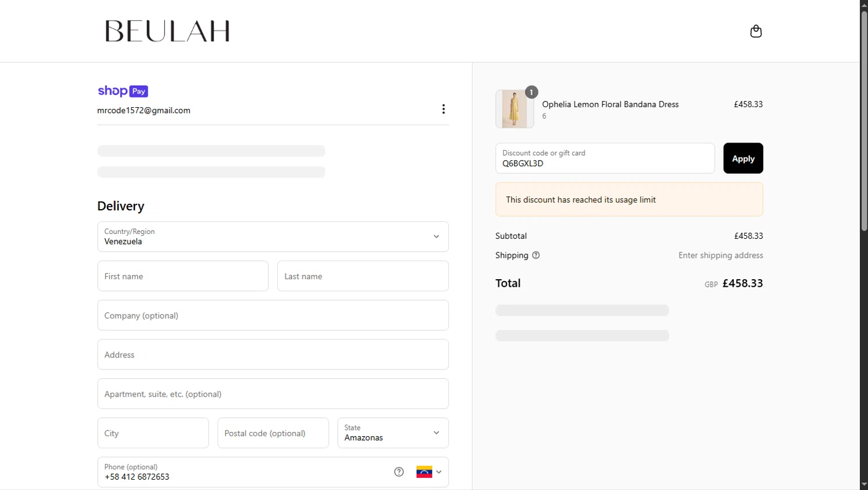Click the Total amount £458.33
Image resolution: width=868 pixels, height=490 pixels.
tap(742, 283)
